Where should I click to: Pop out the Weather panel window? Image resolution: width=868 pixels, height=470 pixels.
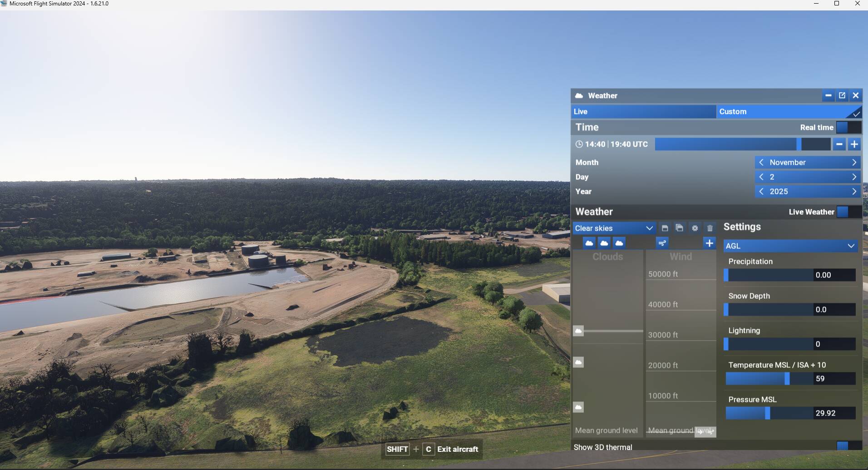(x=842, y=95)
